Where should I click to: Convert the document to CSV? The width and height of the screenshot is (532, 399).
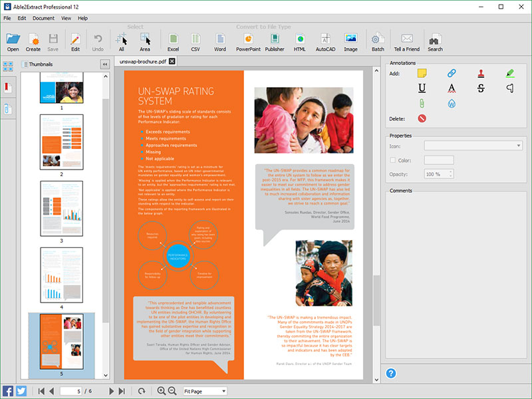pos(196,42)
